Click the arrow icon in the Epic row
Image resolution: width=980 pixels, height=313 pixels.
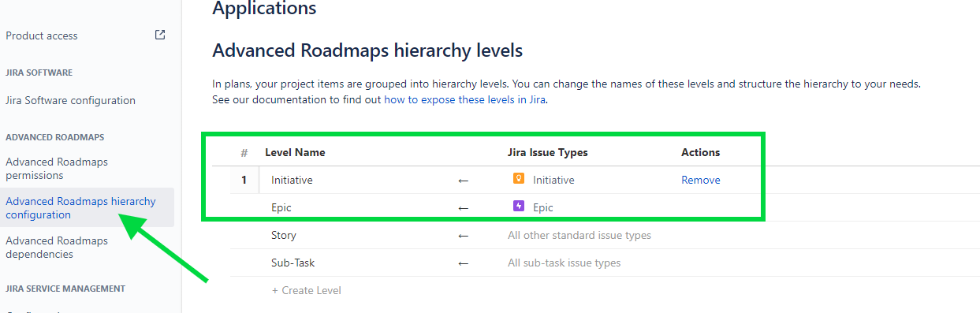(x=464, y=208)
